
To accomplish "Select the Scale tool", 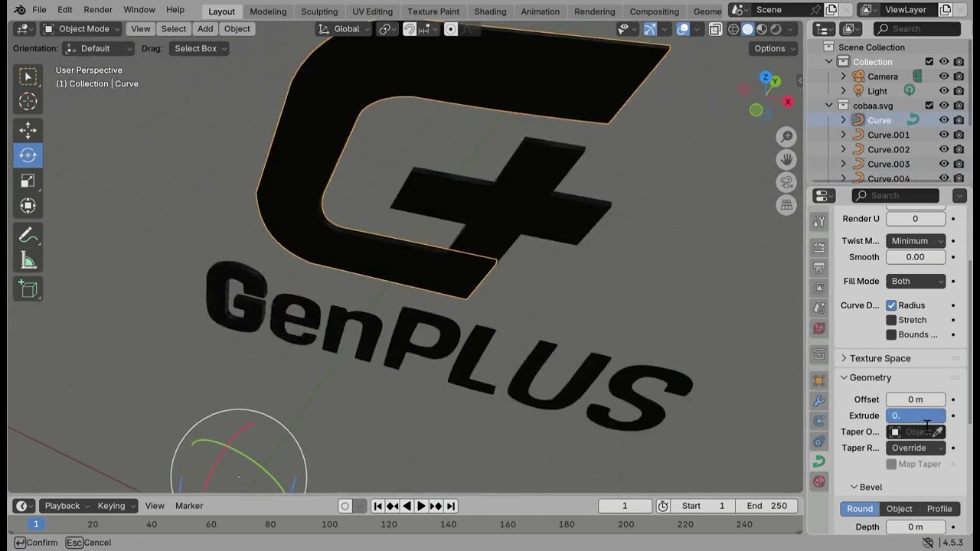I will tap(28, 181).
